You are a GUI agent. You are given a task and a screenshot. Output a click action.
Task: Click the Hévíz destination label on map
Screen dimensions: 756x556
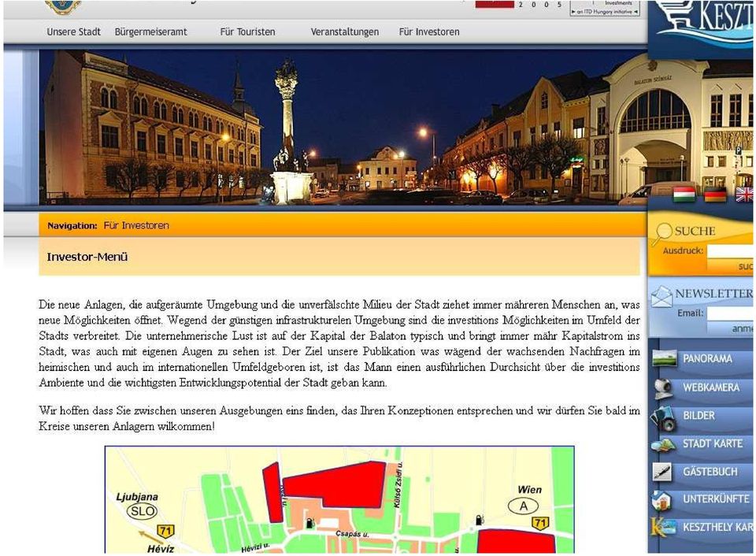161,548
